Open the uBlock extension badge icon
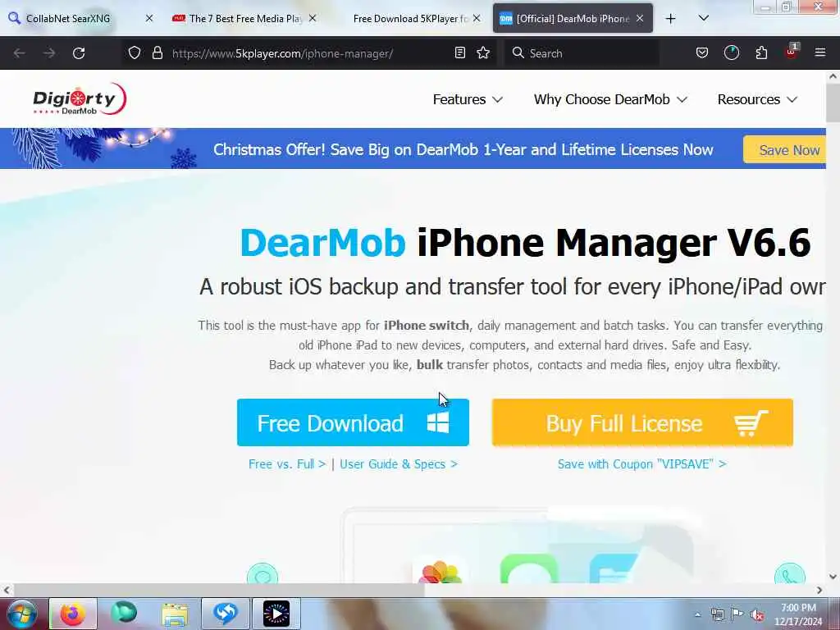Screen dimensions: 840x630 792,52
